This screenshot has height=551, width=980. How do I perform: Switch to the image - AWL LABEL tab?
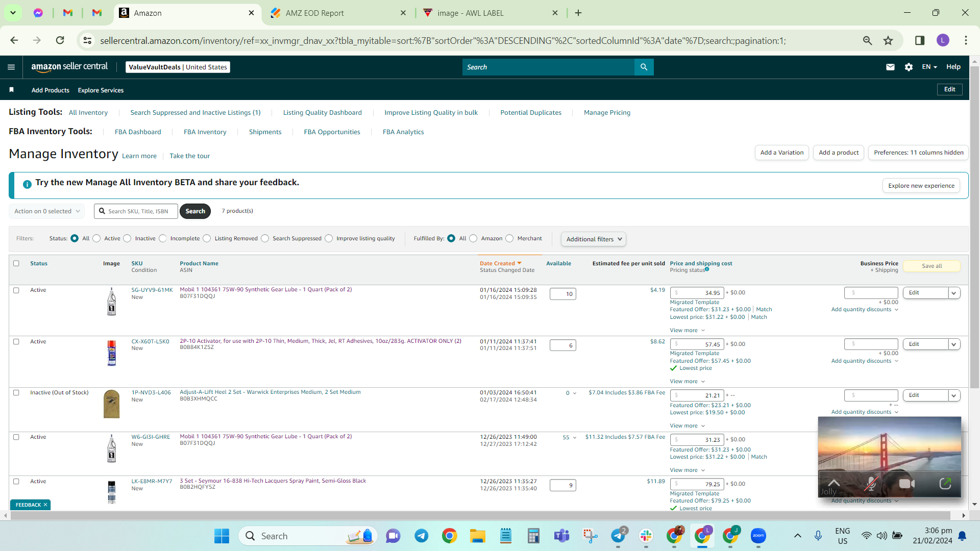[x=491, y=13]
